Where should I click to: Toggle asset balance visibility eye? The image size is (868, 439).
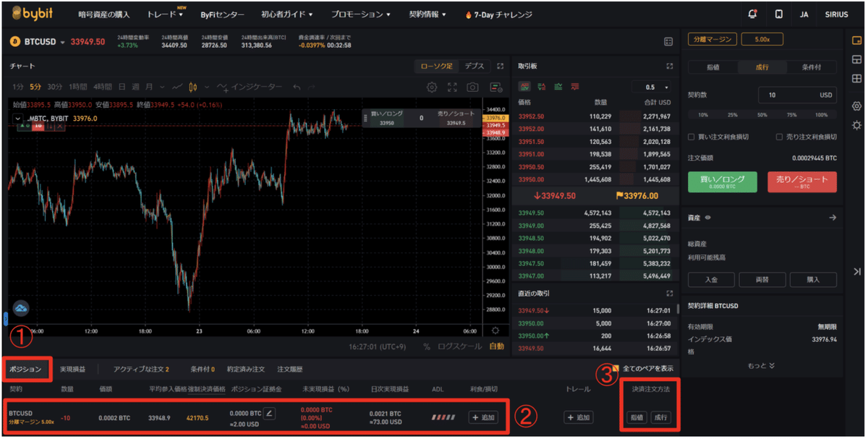click(x=708, y=218)
